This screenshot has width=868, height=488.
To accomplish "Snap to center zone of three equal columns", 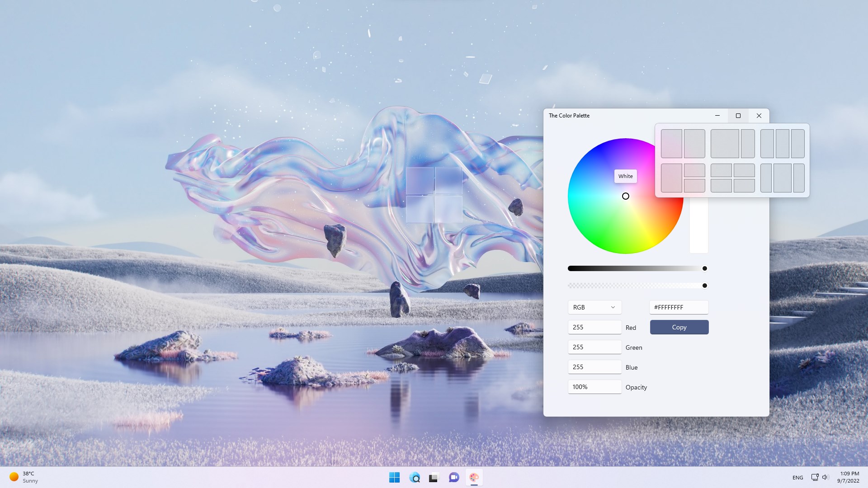I will click(x=782, y=144).
